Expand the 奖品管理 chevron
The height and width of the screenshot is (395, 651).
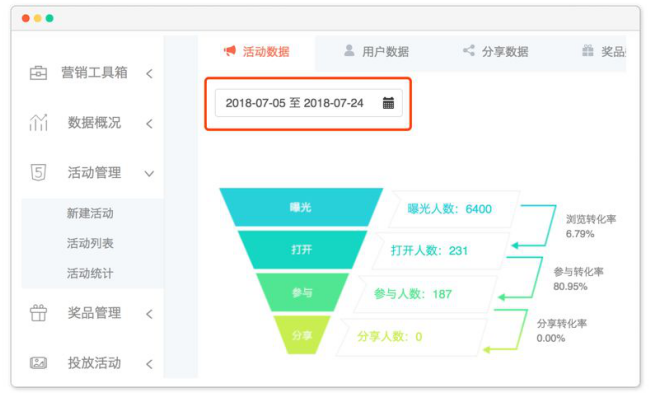(149, 314)
